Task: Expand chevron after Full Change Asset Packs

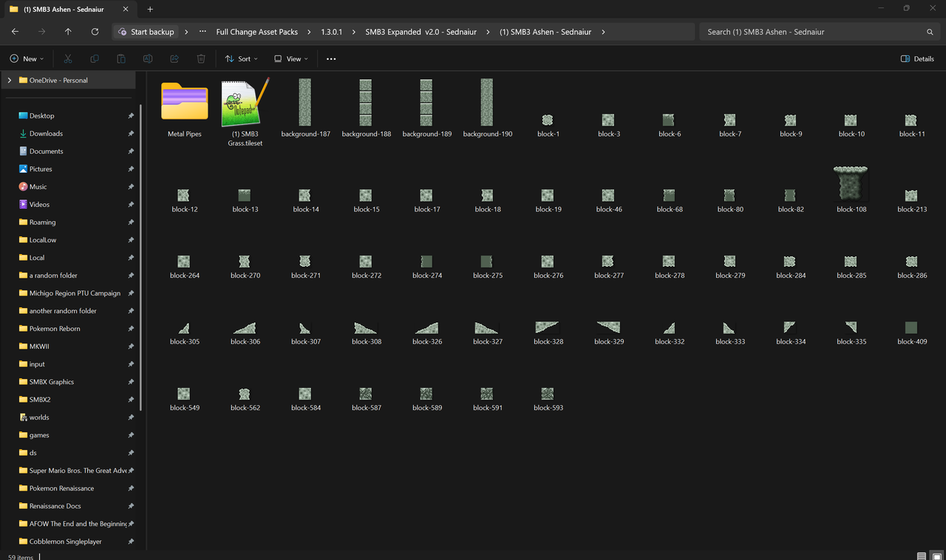Action: [x=310, y=32]
